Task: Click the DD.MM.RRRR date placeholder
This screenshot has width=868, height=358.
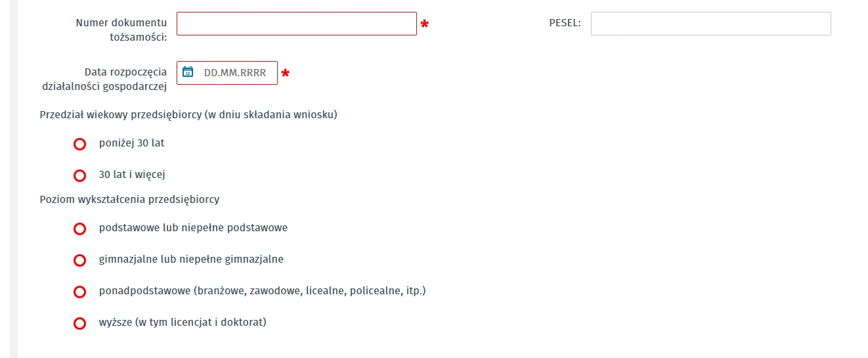Action: tap(235, 73)
